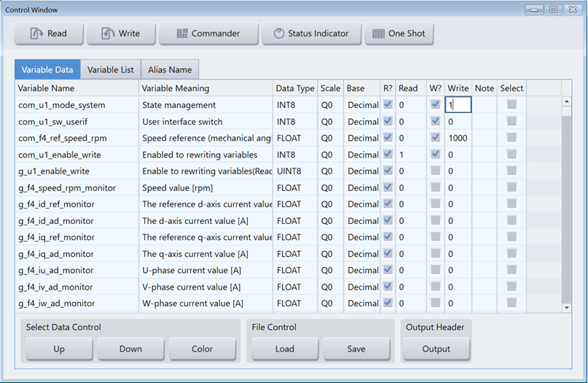Select the g_f4_id_ad_monitor row name
The image size is (588, 383).
coord(77,221)
